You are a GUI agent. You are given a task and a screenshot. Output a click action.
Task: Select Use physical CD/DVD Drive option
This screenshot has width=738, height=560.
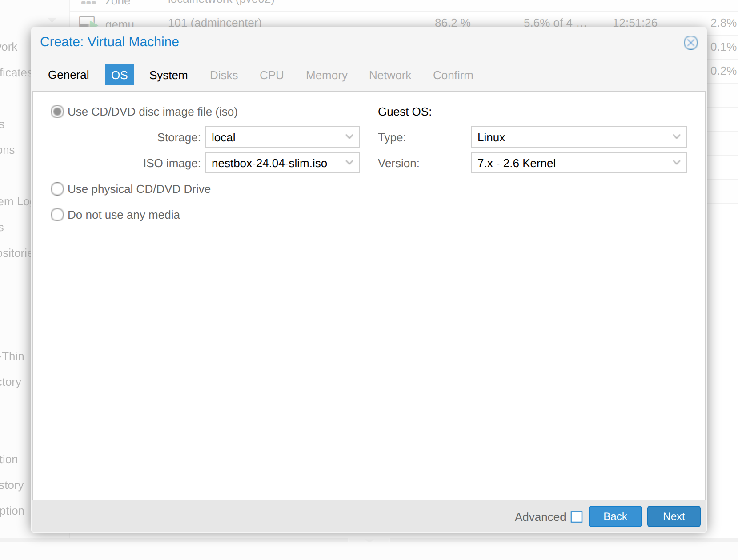coord(57,189)
